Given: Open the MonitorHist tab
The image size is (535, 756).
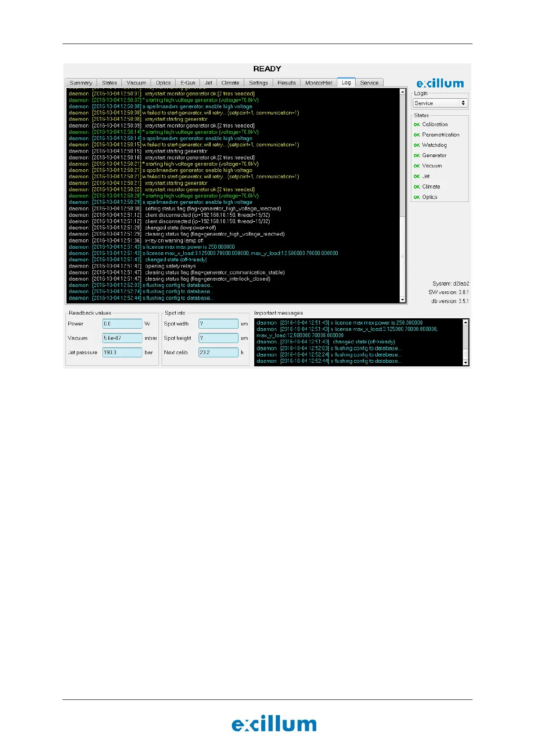Looking at the screenshot, I should click(319, 83).
